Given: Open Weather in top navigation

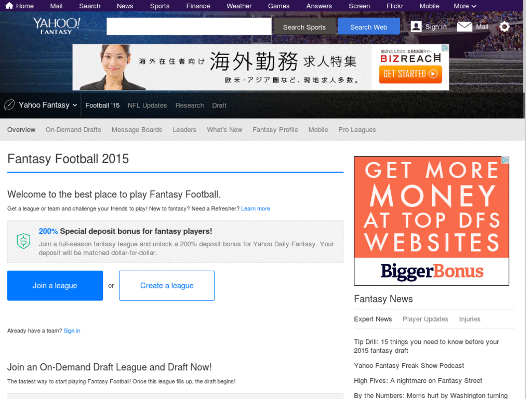Looking at the screenshot, I should [239, 6].
